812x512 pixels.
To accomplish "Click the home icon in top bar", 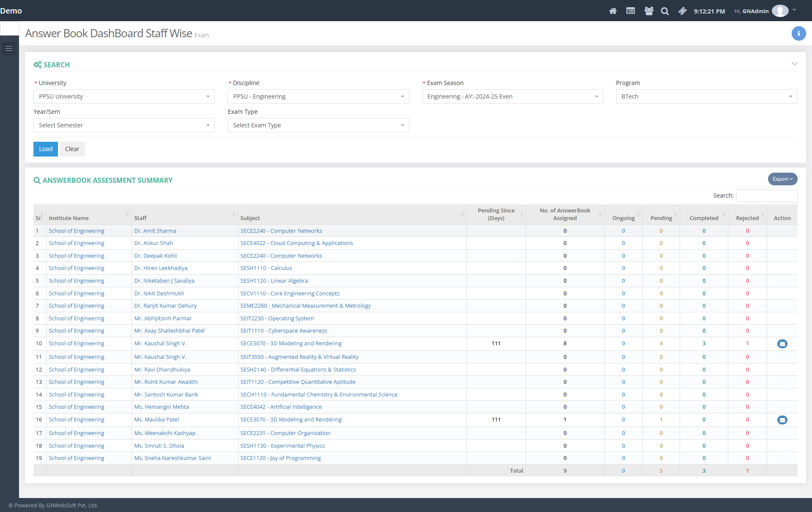I will click(612, 11).
